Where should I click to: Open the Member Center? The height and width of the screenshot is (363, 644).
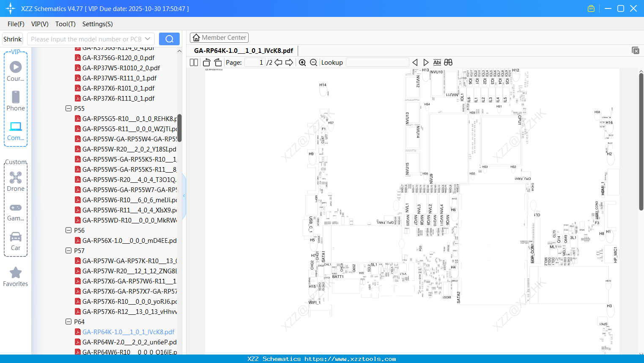[219, 38]
